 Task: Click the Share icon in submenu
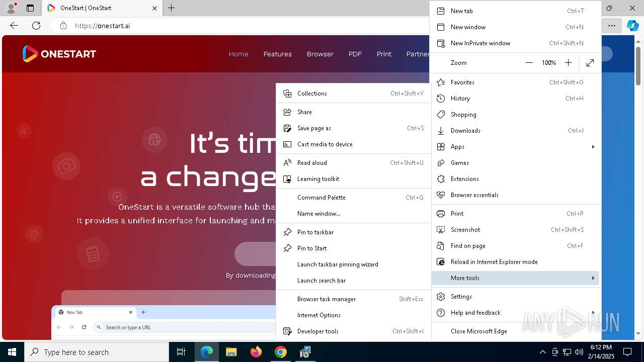coord(287,112)
